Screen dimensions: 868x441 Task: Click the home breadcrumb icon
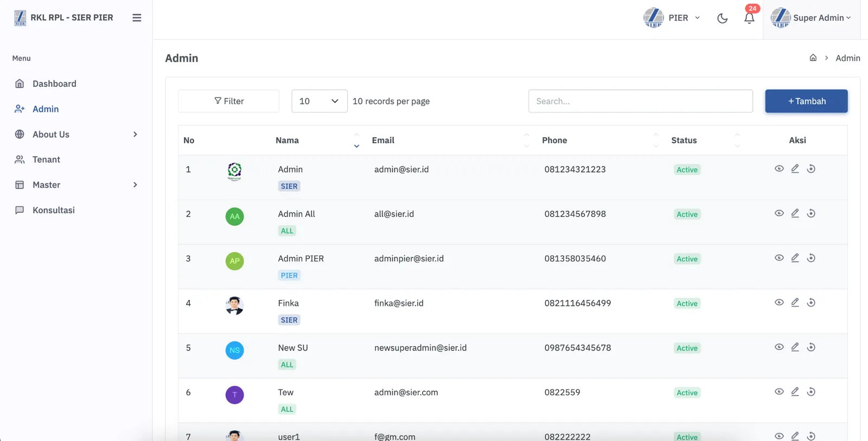[x=813, y=58]
